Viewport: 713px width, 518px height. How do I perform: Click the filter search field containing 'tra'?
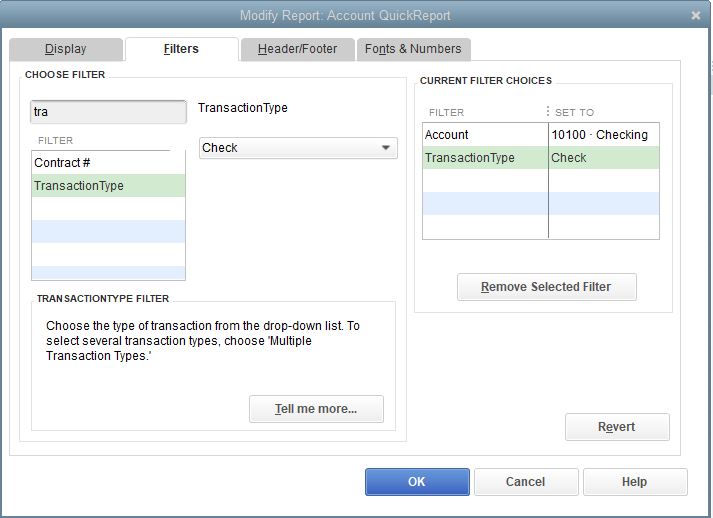pos(108,112)
